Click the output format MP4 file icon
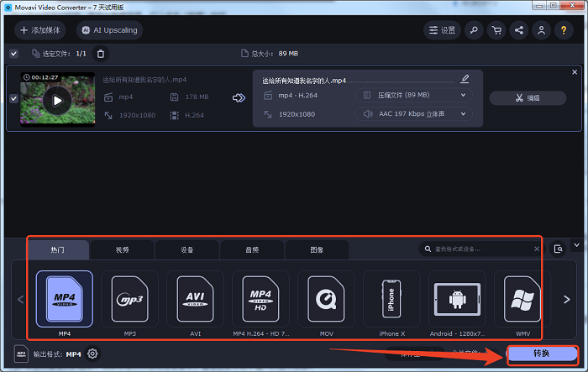The image size is (588, 372). [21, 354]
